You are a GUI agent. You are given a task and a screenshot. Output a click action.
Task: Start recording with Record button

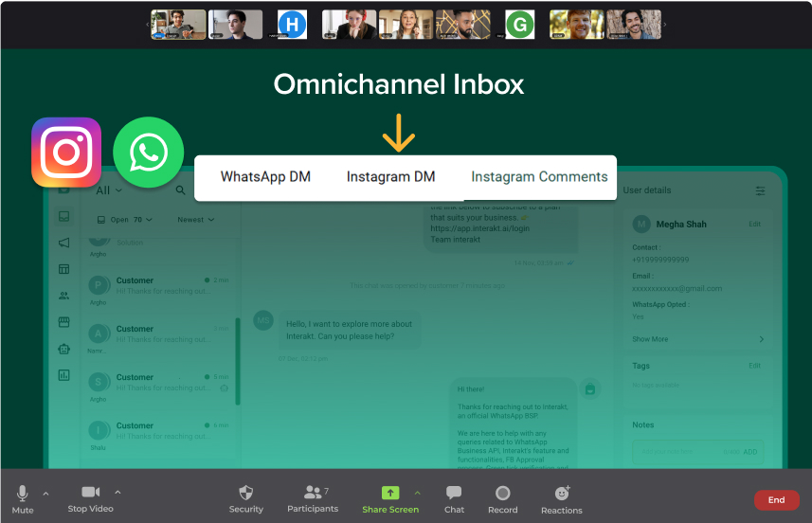[503, 499]
